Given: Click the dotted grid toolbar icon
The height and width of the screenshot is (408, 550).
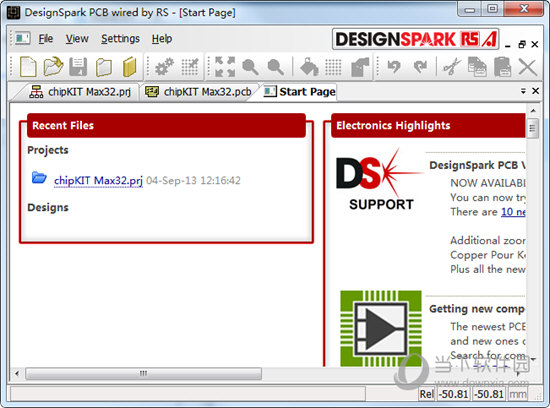Looking at the screenshot, I should coord(333,67).
